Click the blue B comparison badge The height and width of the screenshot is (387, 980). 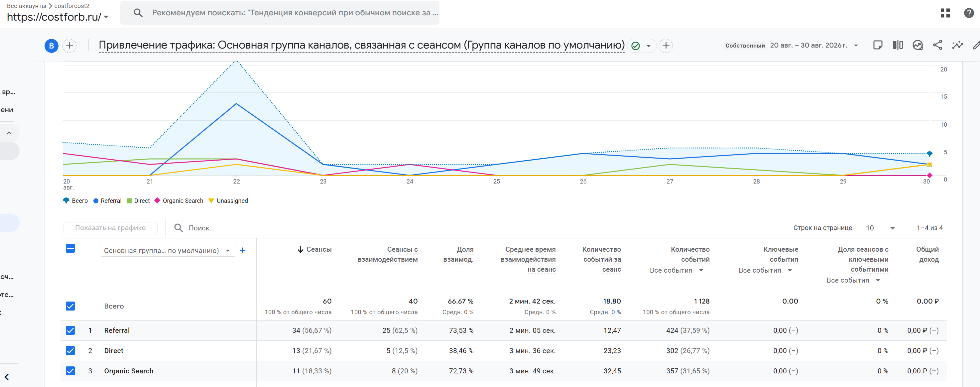pyautogui.click(x=51, y=46)
